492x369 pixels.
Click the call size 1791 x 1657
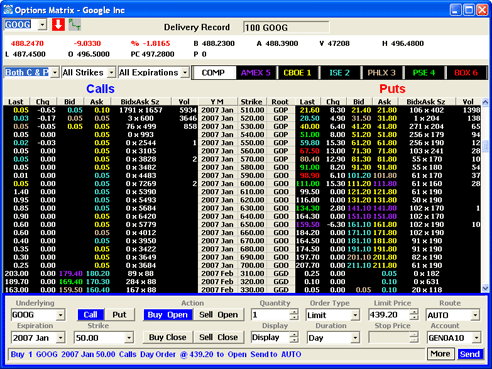click(x=141, y=110)
